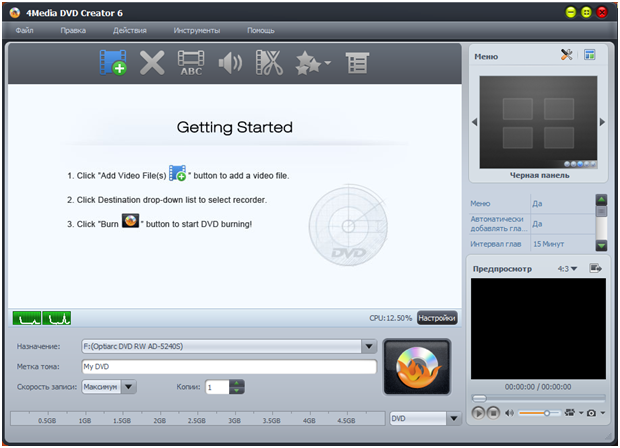Open the Скорость записи dropdown
620x448 pixels.
click(129, 387)
